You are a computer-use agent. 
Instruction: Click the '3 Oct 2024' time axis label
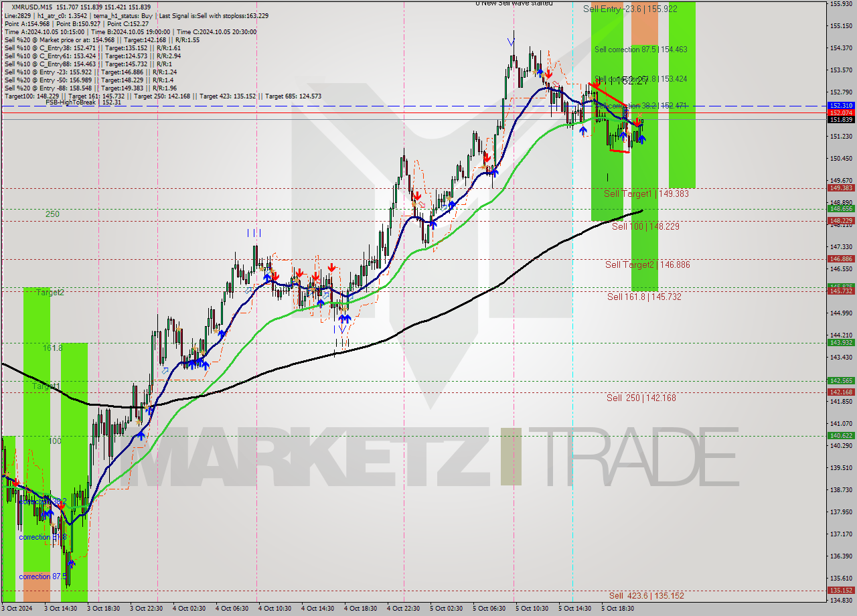(x=18, y=609)
